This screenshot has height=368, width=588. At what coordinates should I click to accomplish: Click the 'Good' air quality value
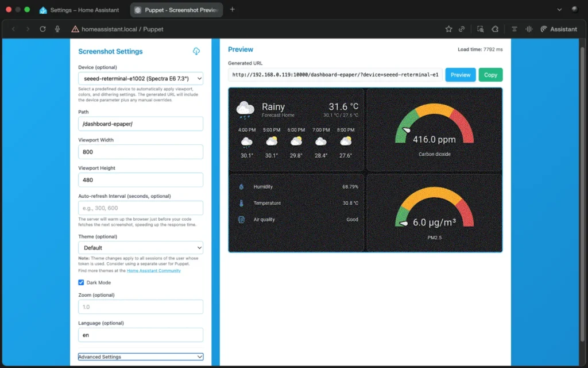tap(352, 219)
